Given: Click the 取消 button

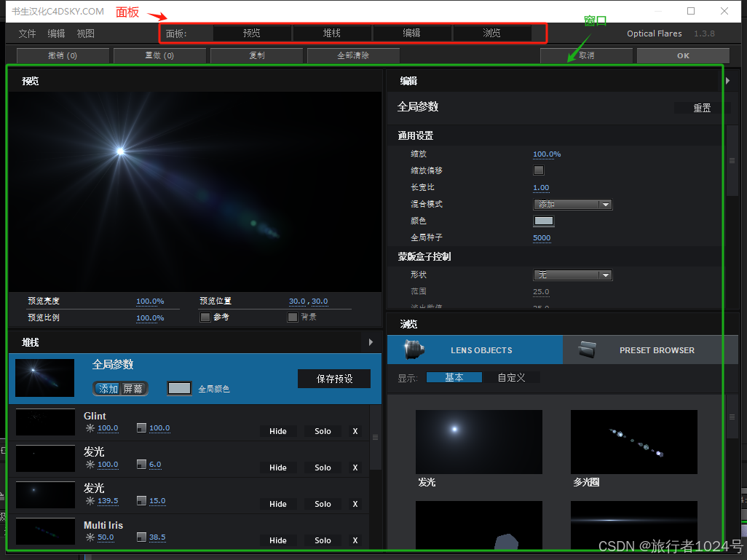Looking at the screenshot, I should [x=586, y=55].
